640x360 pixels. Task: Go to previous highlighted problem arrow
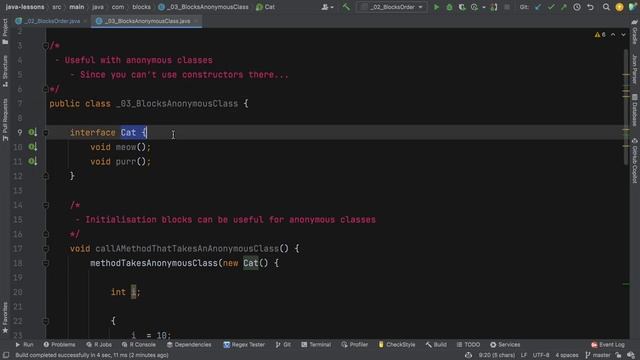click(x=613, y=35)
